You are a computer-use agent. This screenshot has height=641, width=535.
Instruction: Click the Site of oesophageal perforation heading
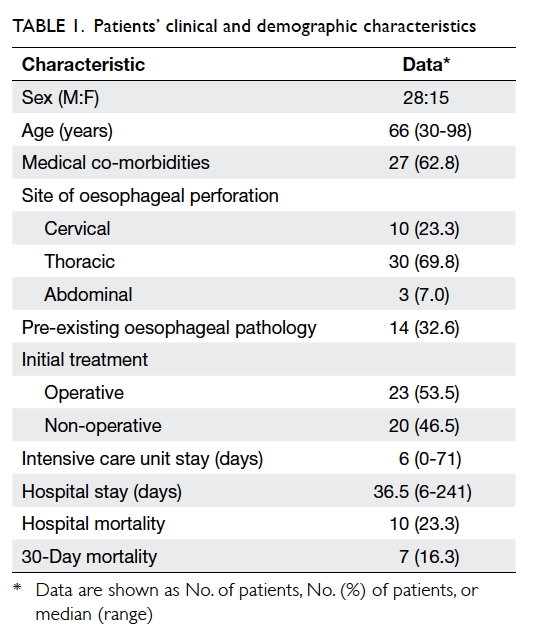point(150,195)
